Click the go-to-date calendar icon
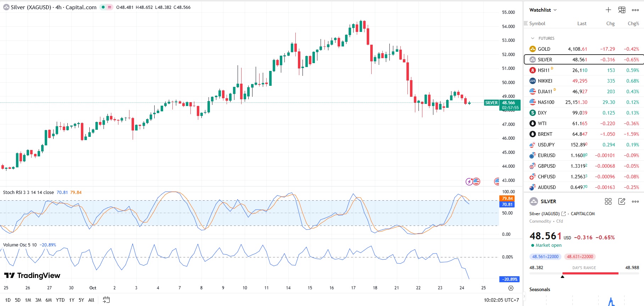Screen dimensions: 644x306 click(106, 300)
